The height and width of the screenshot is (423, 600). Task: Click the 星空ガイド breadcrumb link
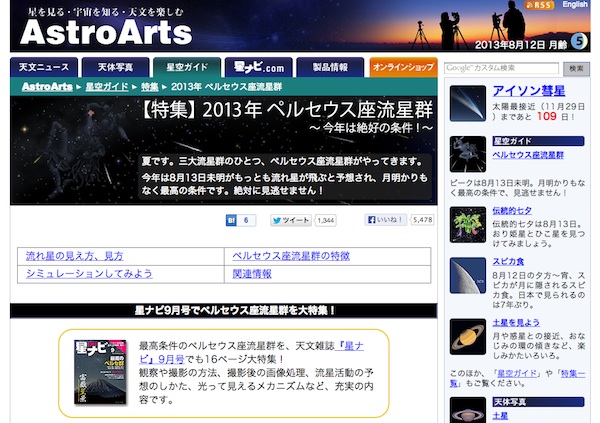106,88
